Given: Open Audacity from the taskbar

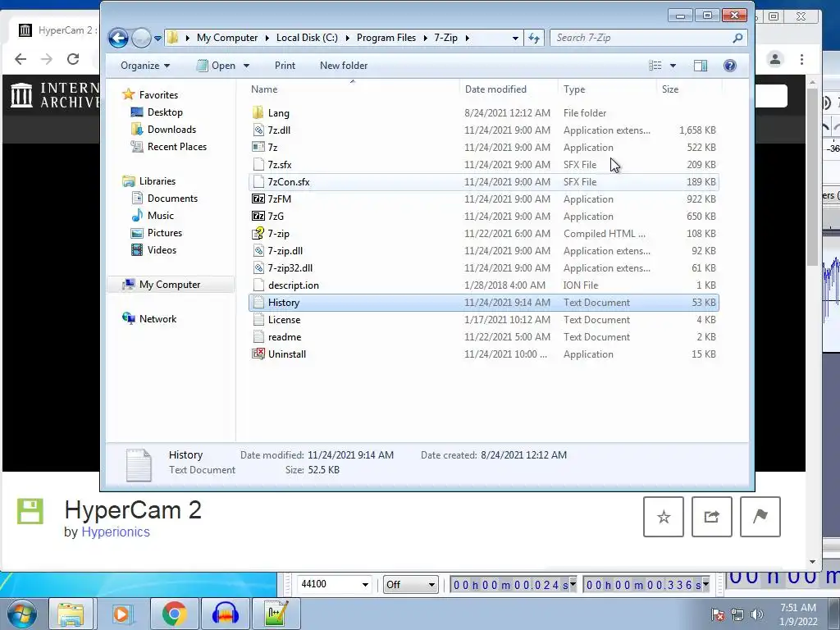Looking at the screenshot, I should click(225, 614).
